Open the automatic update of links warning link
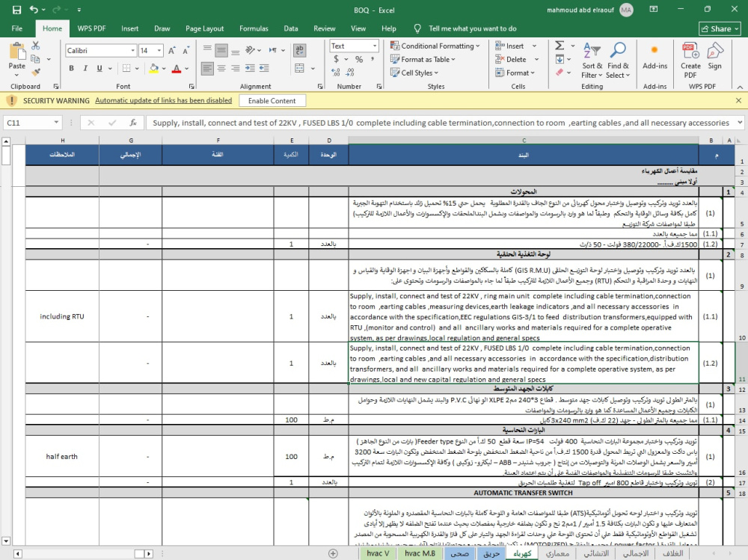 164,101
